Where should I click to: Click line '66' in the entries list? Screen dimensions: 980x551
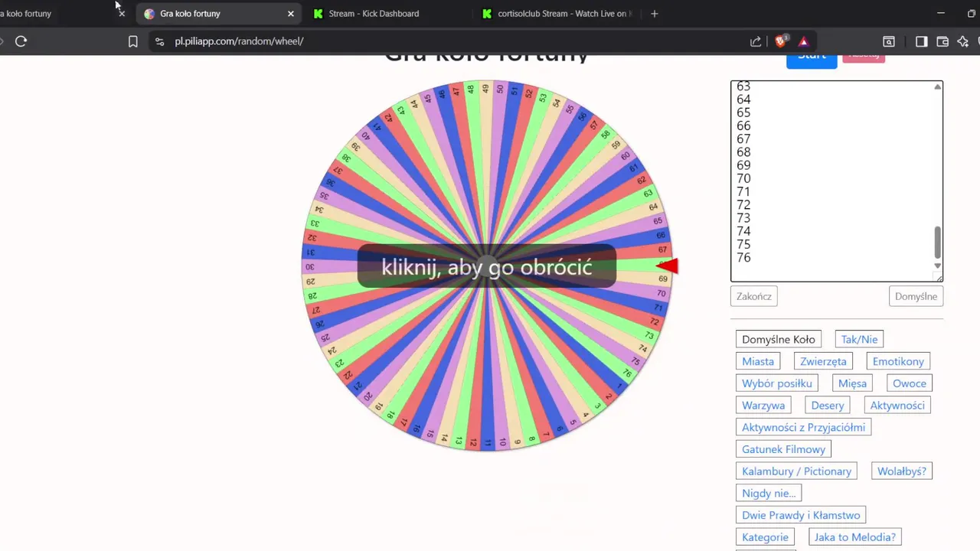[x=743, y=126]
